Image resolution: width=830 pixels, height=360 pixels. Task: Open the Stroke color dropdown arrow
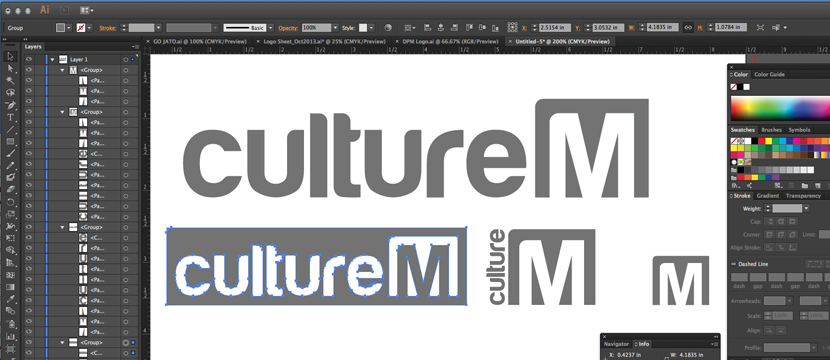coord(89,28)
